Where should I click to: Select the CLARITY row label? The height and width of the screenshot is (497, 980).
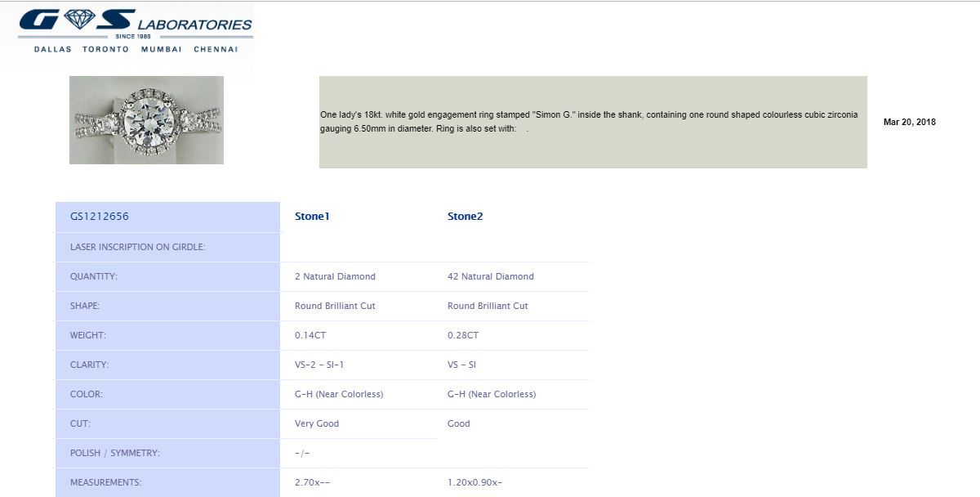coord(90,365)
